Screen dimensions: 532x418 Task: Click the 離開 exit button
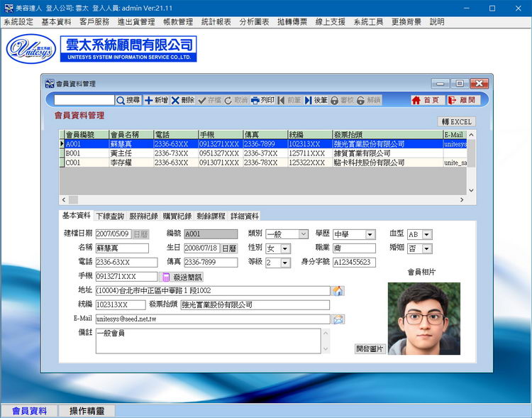[462, 101]
